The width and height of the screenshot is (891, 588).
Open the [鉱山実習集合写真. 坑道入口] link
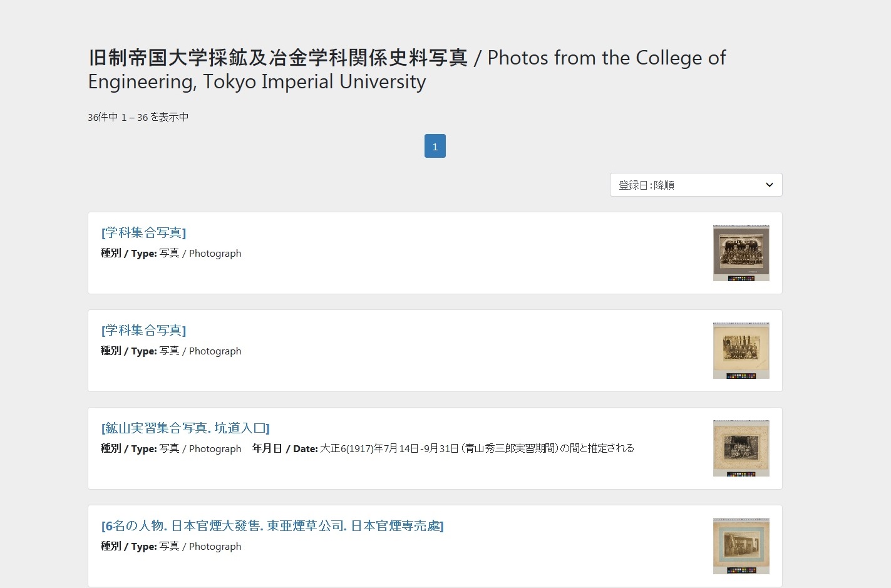pos(185,428)
